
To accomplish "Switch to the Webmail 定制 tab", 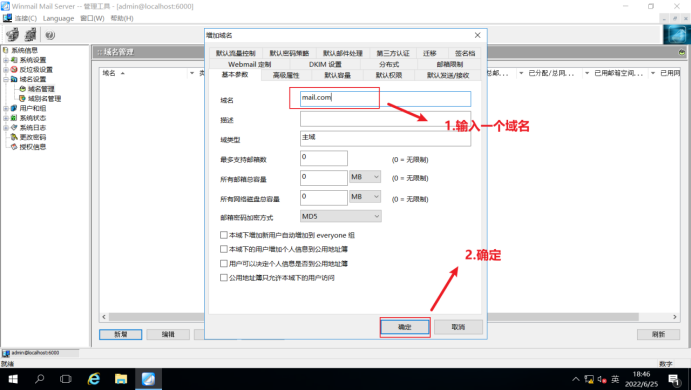I will [249, 64].
